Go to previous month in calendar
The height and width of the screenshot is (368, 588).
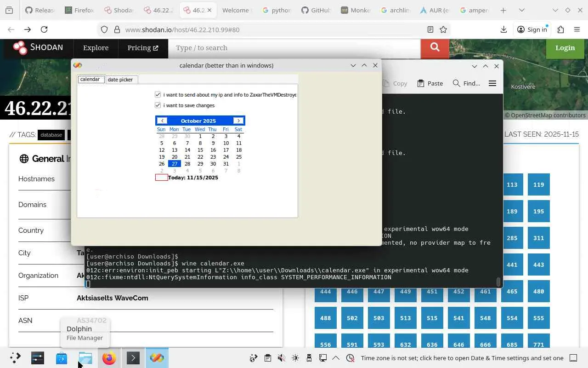(162, 121)
